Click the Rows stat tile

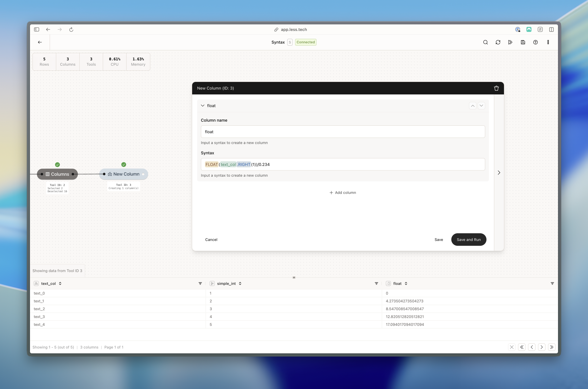pos(44,62)
